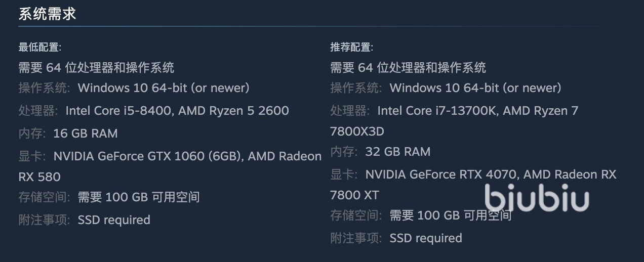Click the RX 580 text
Viewport: 644px width, 262px height.
tap(39, 177)
